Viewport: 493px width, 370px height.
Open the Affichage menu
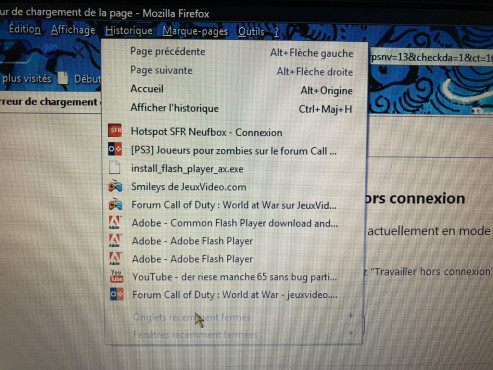[73, 30]
